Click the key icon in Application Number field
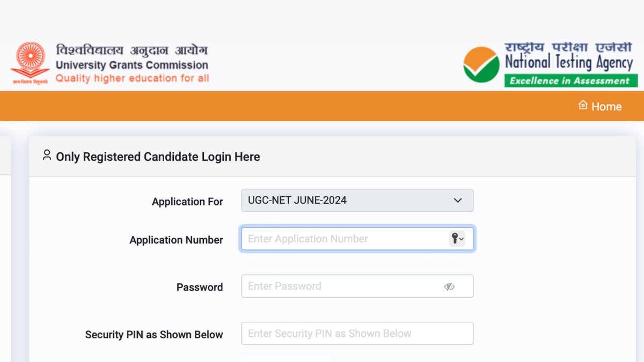 point(455,238)
